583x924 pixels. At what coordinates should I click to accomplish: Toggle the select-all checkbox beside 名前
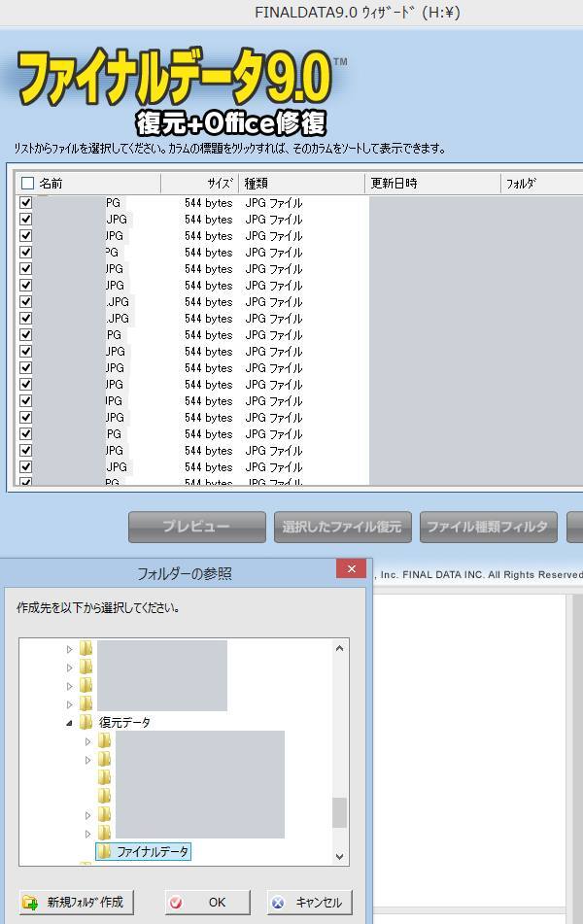tap(27, 183)
